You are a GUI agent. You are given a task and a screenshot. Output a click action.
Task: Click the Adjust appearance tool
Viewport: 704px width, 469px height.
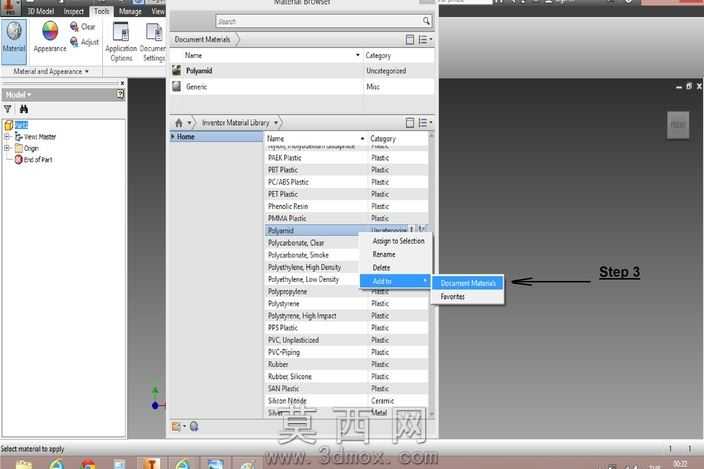[x=84, y=42]
